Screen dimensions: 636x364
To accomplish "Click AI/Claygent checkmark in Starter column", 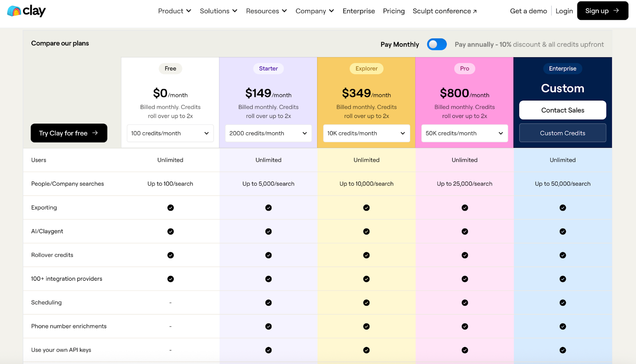I will point(268,231).
